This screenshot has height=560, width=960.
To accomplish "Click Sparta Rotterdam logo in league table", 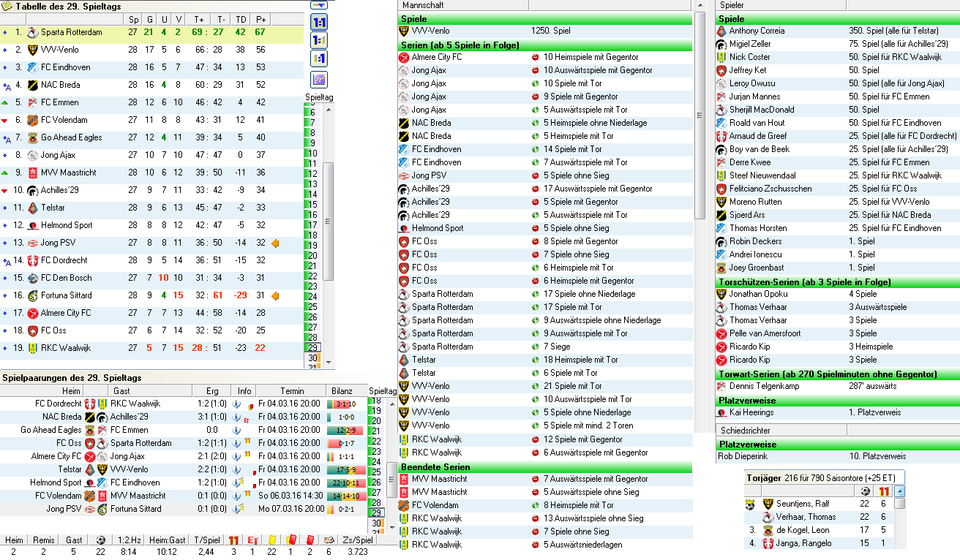I will 32,32.
